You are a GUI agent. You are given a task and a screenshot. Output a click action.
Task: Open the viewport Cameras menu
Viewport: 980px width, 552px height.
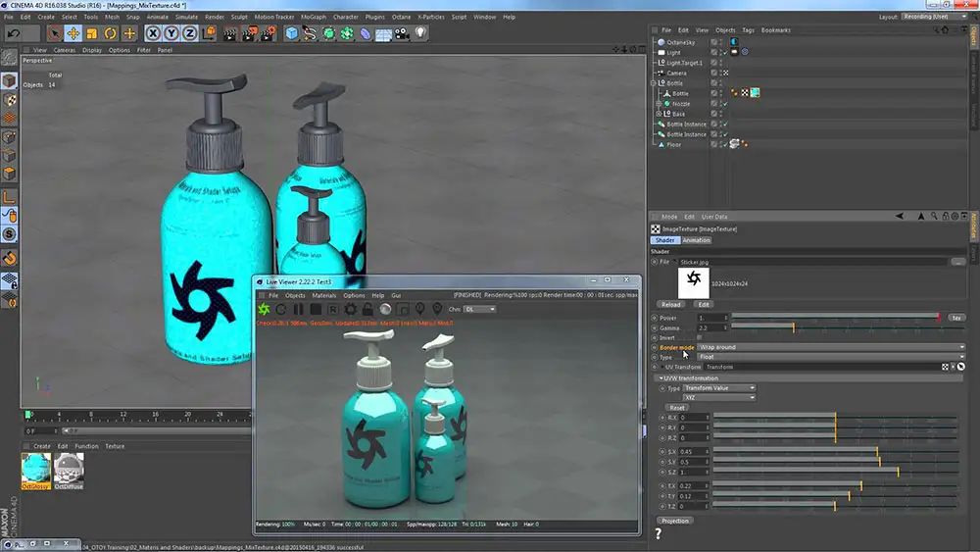65,50
